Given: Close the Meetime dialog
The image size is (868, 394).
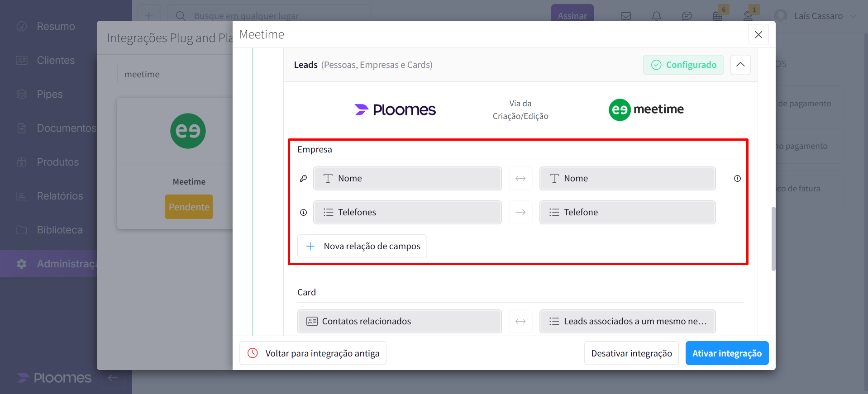Looking at the screenshot, I should click(x=758, y=35).
